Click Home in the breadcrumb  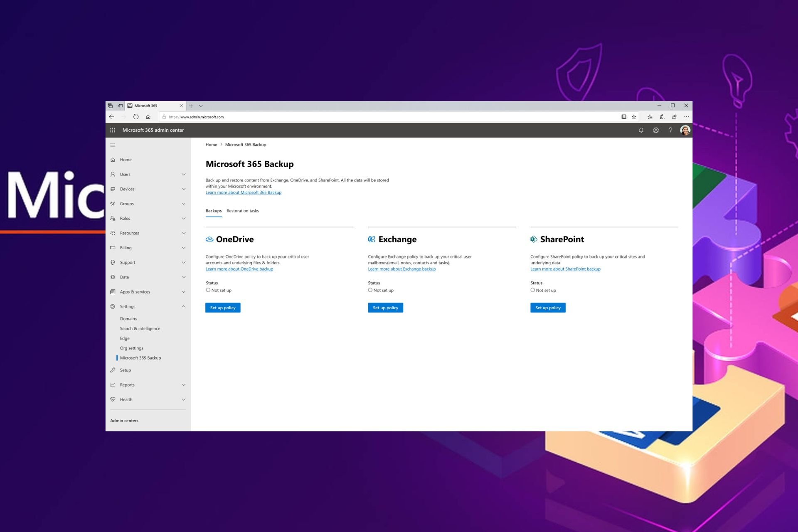click(x=211, y=145)
